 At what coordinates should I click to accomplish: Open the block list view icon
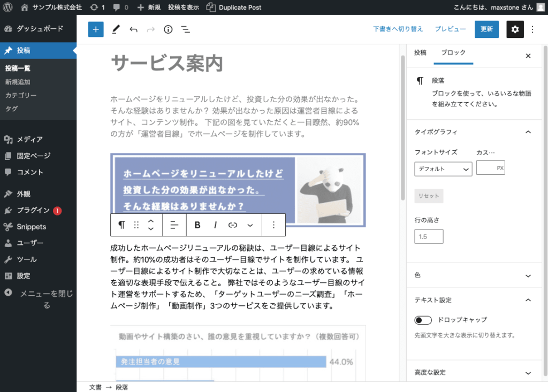coord(186,29)
